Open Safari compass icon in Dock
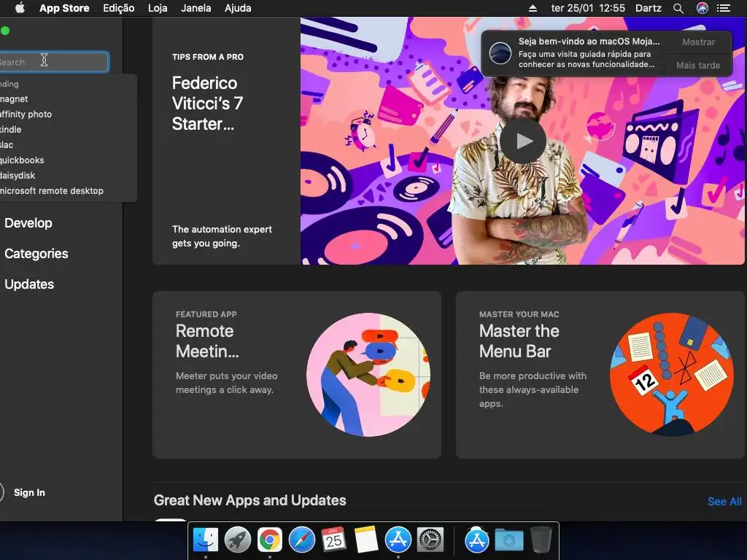Screen dimensions: 747x560 pyautogui.click(x=301, y=540)
